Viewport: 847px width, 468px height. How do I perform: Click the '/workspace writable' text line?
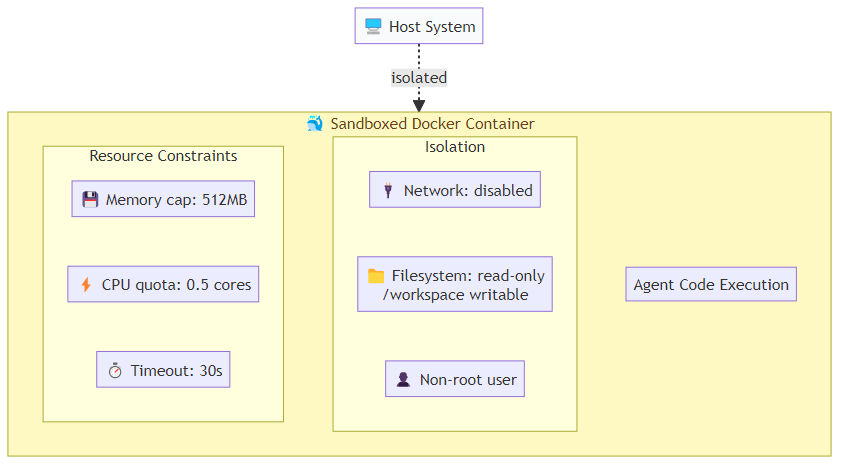click(455, 295)
